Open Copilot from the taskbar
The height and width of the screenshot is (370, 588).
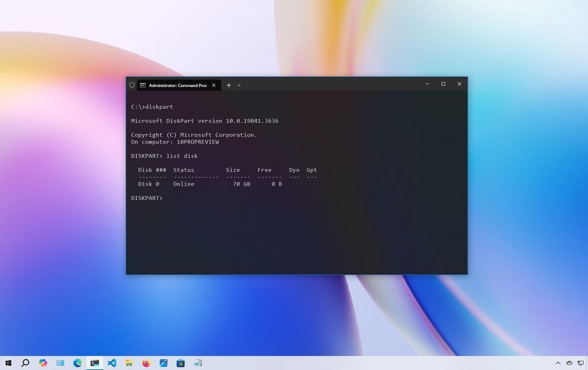(x=44, y=362)
